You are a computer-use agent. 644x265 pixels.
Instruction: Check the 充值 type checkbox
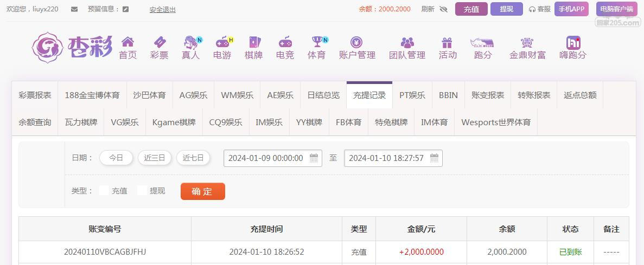point(104,191)
